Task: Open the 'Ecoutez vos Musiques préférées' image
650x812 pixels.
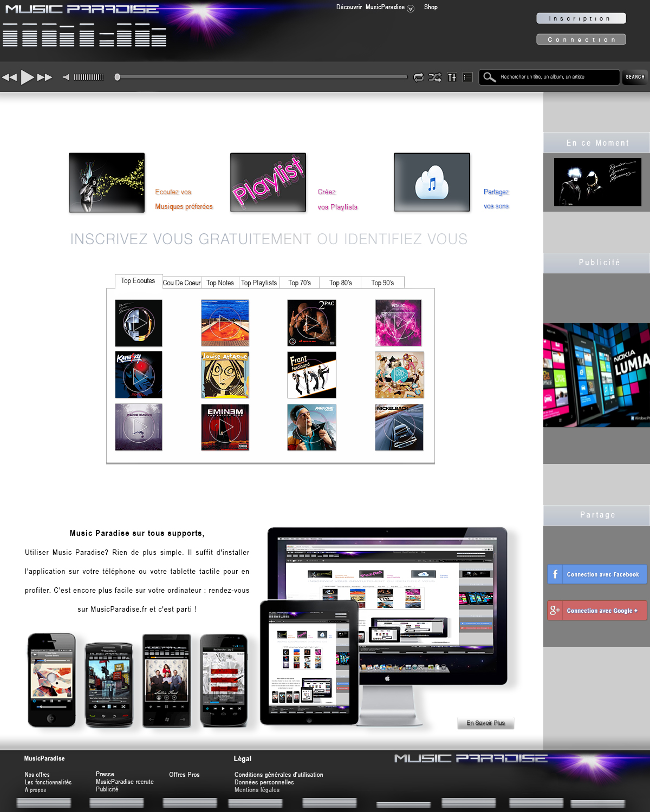Action: point(107,183)
